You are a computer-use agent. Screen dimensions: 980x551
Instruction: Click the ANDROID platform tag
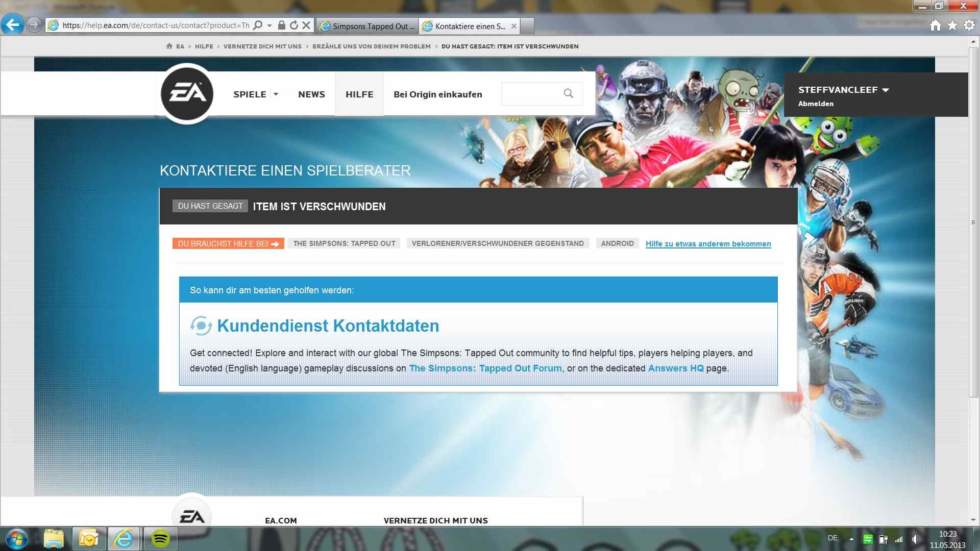617,244
